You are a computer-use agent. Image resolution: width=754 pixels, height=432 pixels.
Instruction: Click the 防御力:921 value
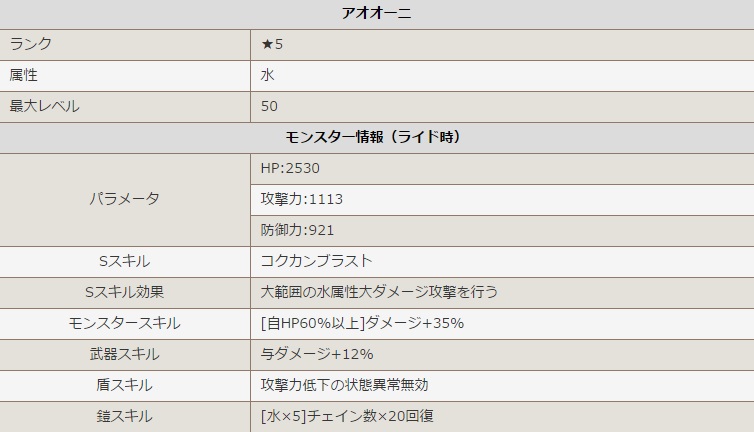296,230
